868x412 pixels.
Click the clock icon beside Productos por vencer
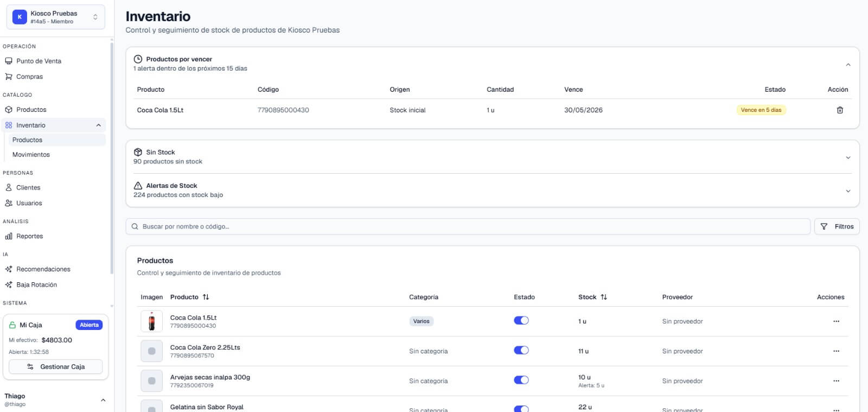[138, 59]
